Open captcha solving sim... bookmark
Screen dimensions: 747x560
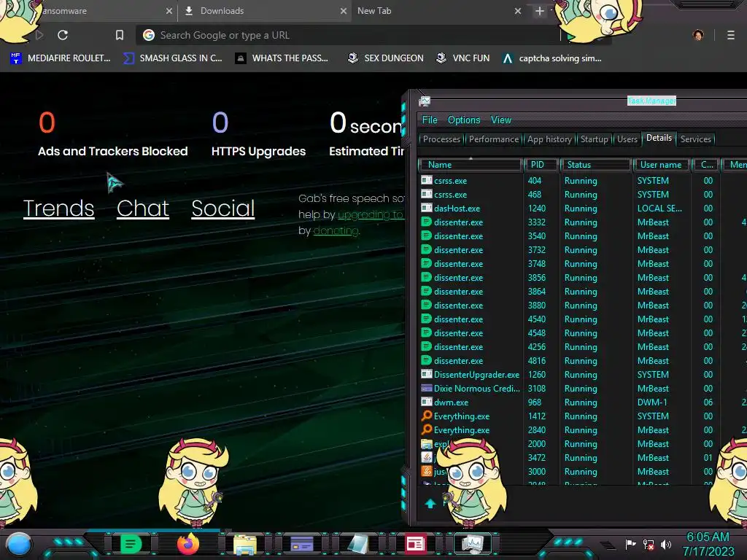tap(551, 58)
